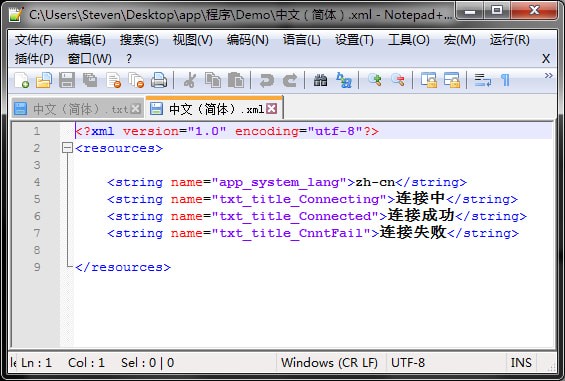Close the 中文（简体）.xml tab

pyautogui.click(x=272, y=108)
